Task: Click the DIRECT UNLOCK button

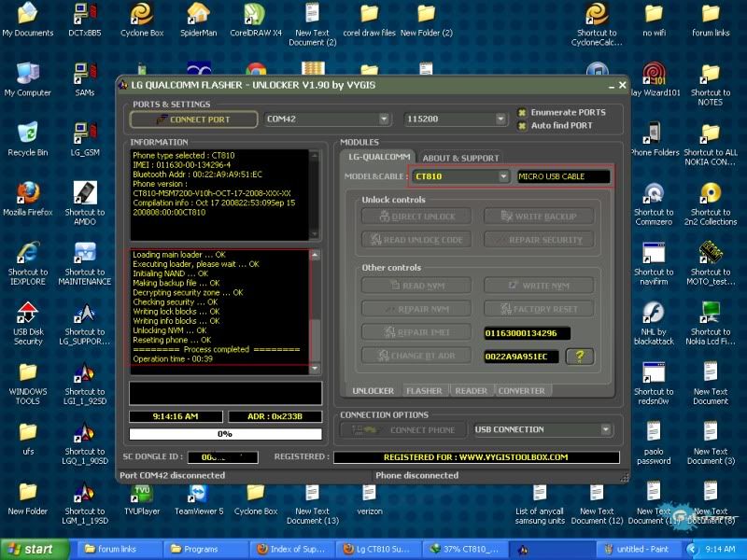Action: (x=416, y=217)
